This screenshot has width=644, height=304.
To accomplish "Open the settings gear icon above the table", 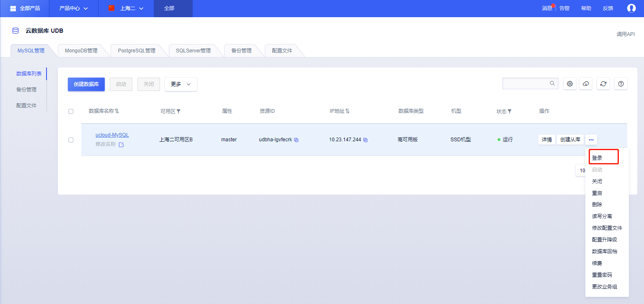I will (569, 83).
